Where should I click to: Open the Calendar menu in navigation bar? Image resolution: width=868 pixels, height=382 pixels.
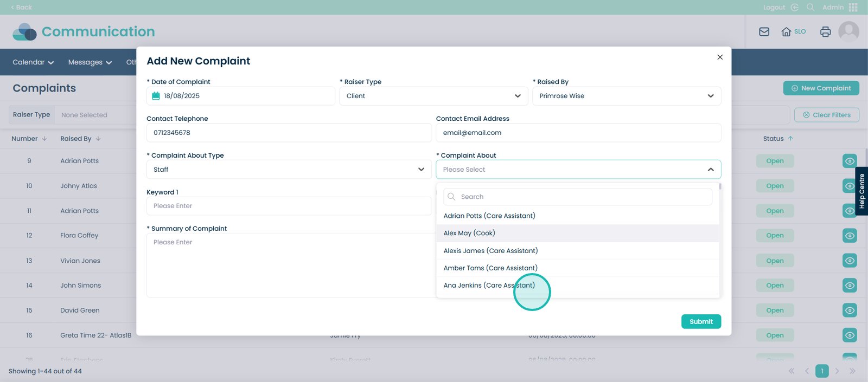point(33,62)
